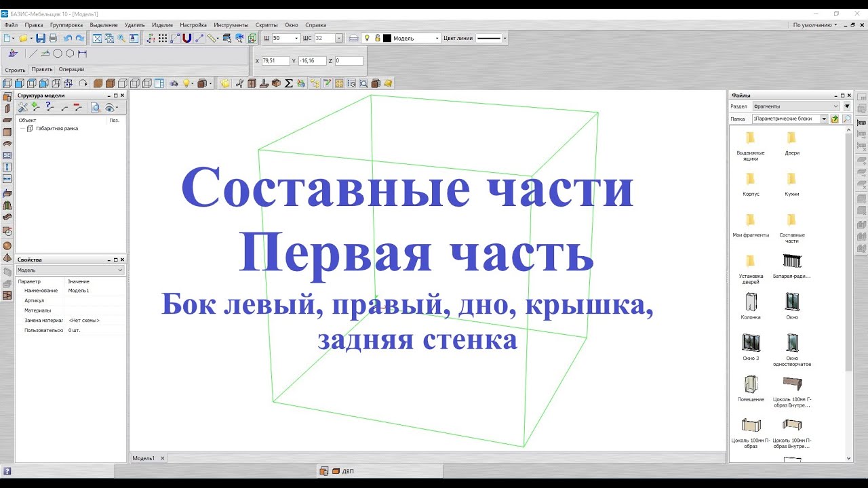868x488 pixels.
Task: Open the Двери folder
Action: pyautogui.click(x=791, y=143)
